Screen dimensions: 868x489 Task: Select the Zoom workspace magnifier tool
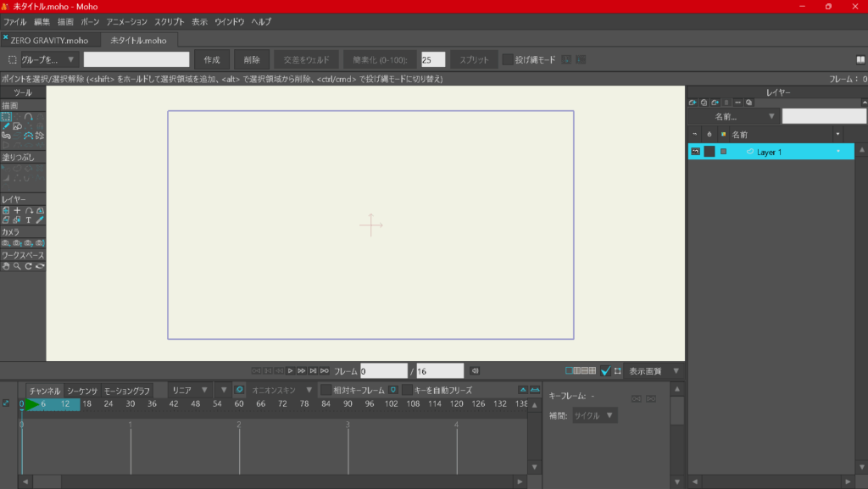[x=17, y=266]
